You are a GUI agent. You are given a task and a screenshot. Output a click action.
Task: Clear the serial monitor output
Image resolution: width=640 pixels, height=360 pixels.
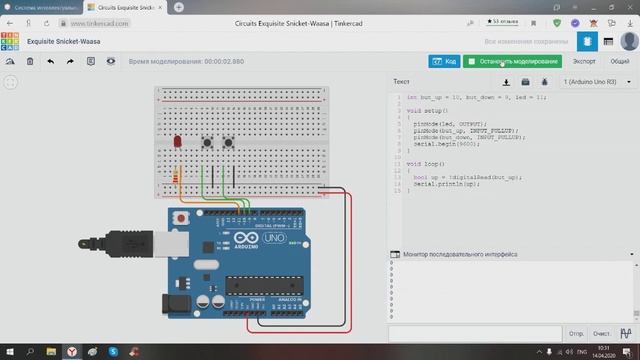point(601,333)
